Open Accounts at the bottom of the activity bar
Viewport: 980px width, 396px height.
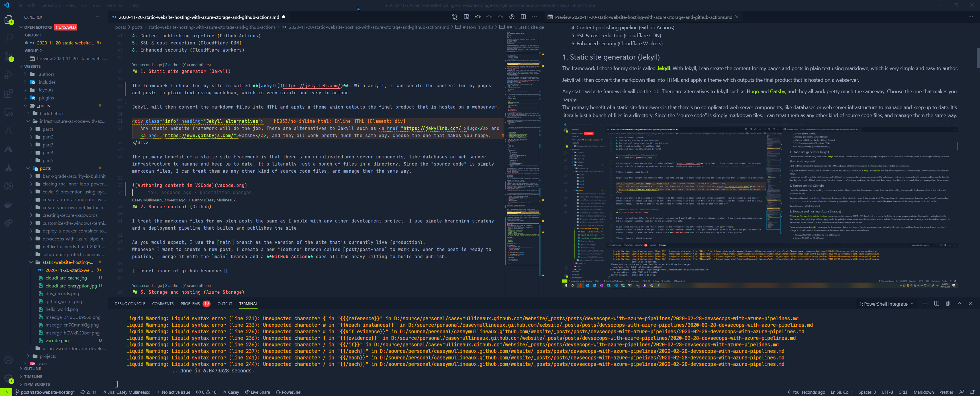click(x=8, y=360)
